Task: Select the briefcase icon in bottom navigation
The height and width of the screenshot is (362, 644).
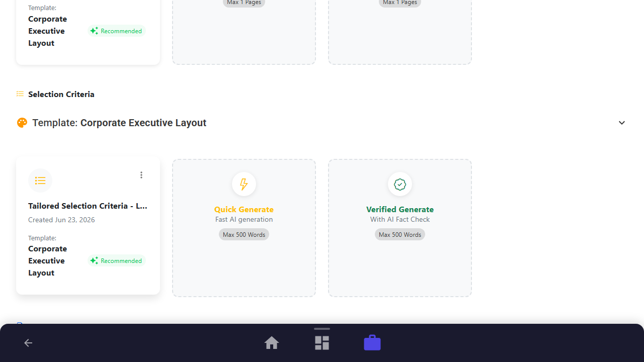Action: (x=372, y=343)
